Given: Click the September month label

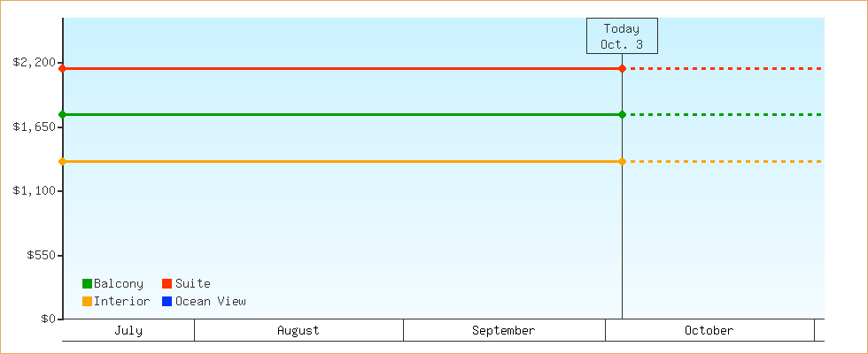Looking at the screenshot, I should pyautogui.click(x=503, y=331).
